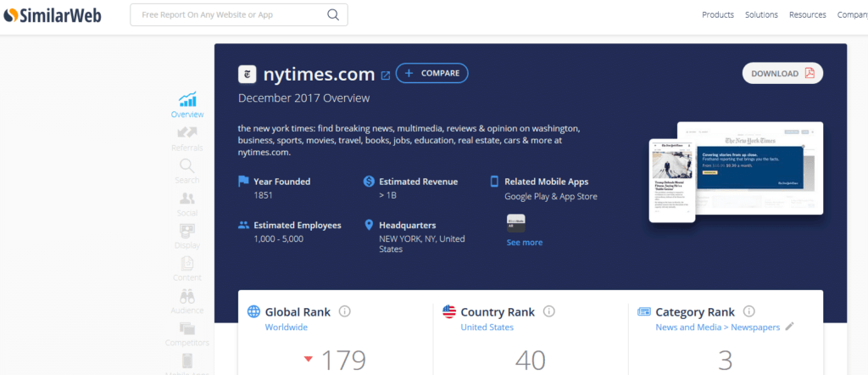Click the 1851 year founded value
Viewport: 868px width, 375px height.
263,195
